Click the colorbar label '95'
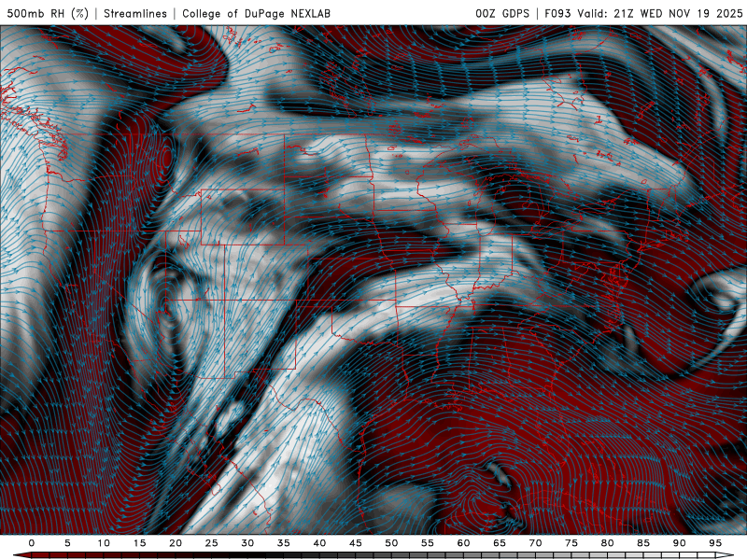 point(715,543)
